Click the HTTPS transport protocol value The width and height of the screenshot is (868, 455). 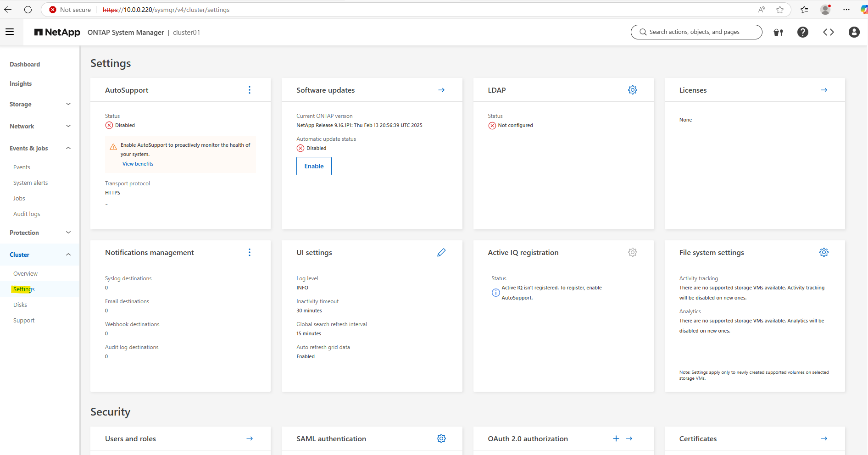(112, 193)
